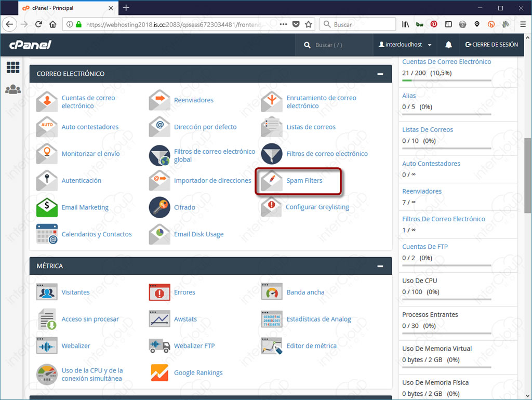Open the Calendarios y Contactos icon
The width and height of the screenshot is (532, 400).
pyautogui.click(x=47, y=234)
